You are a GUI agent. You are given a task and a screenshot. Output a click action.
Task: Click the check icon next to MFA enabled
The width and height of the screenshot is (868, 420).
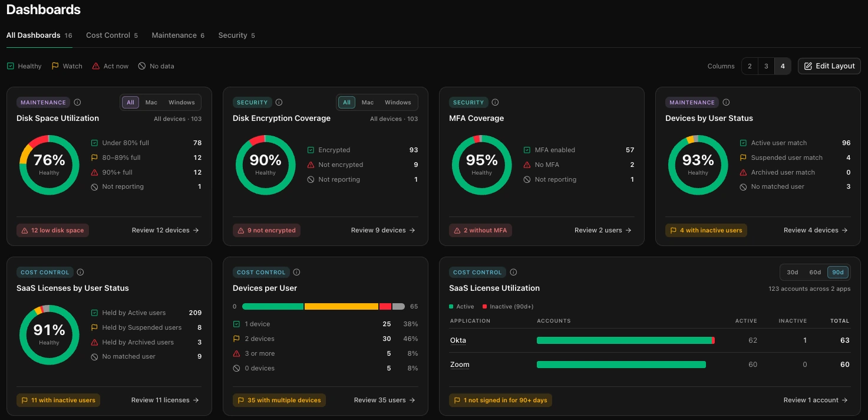(x=527, y=150)
